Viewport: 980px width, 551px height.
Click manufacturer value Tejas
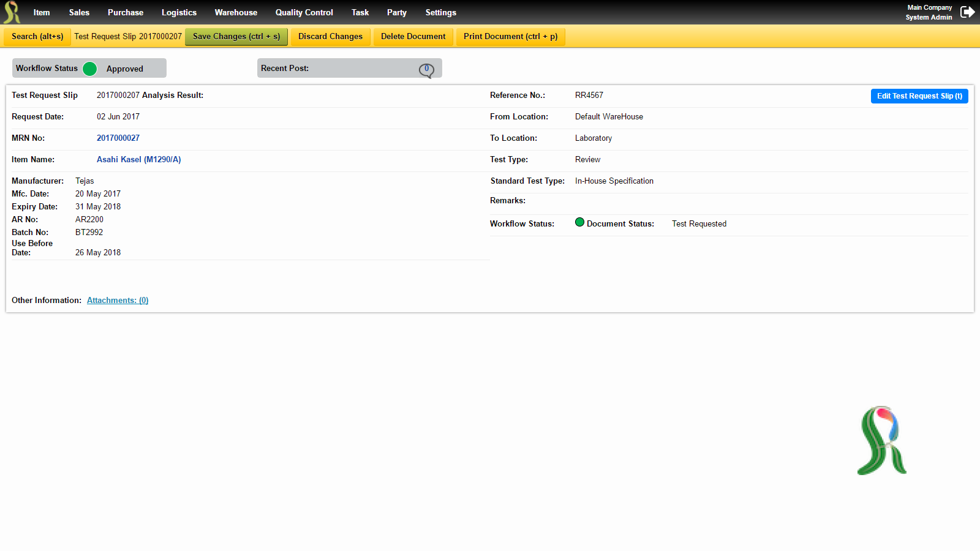pyautogui.click(x=85, y=181)
